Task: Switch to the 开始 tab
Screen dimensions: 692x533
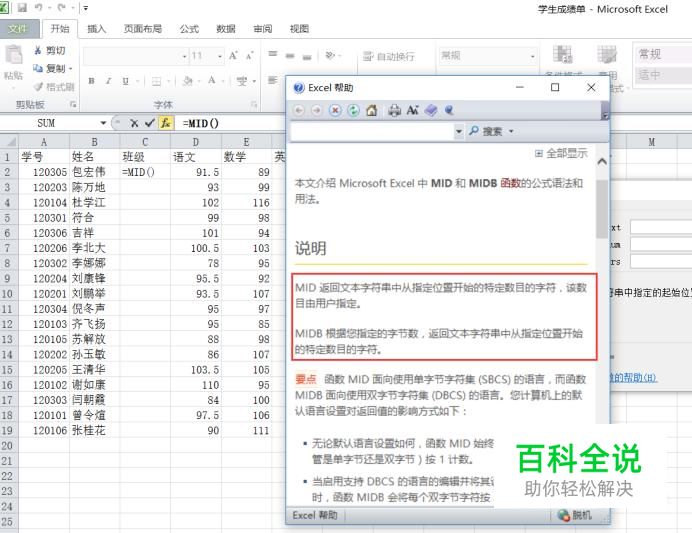Action: click(60, 29)
